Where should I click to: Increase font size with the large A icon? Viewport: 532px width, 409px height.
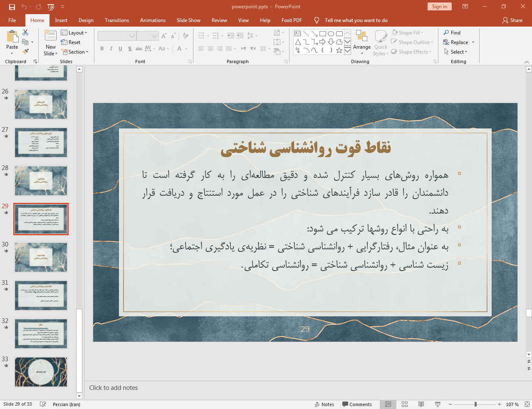pyautogui.click(x=164, y=36)
